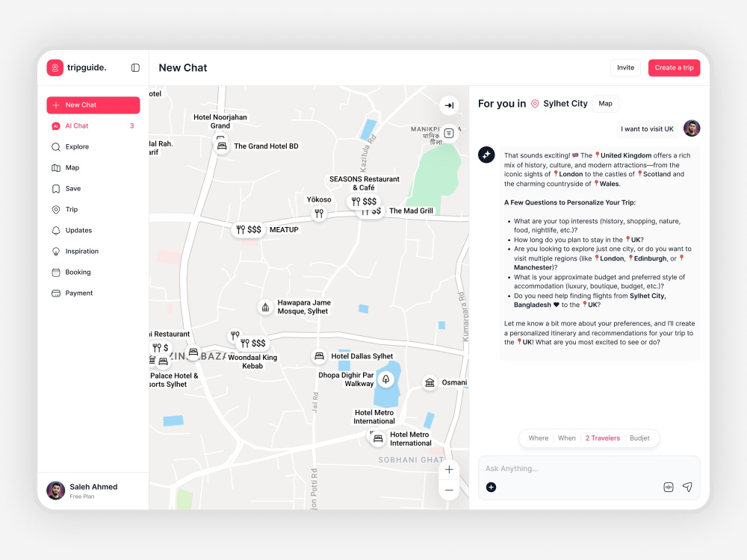Click the plus attachment icon in the input box
The width and height of the screenshot is (747, 560).
[x=492, y=487]
